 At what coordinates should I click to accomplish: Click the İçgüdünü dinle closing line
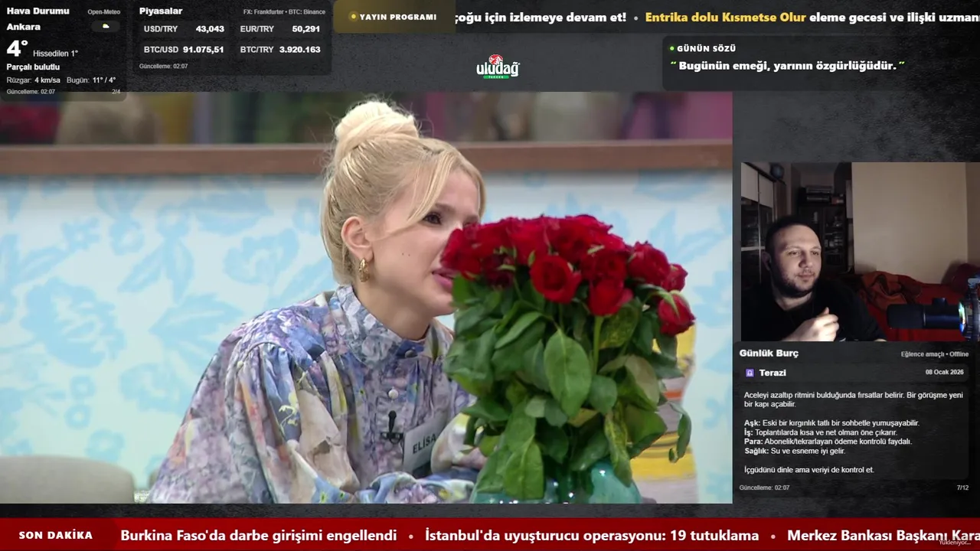coord(809,470)
